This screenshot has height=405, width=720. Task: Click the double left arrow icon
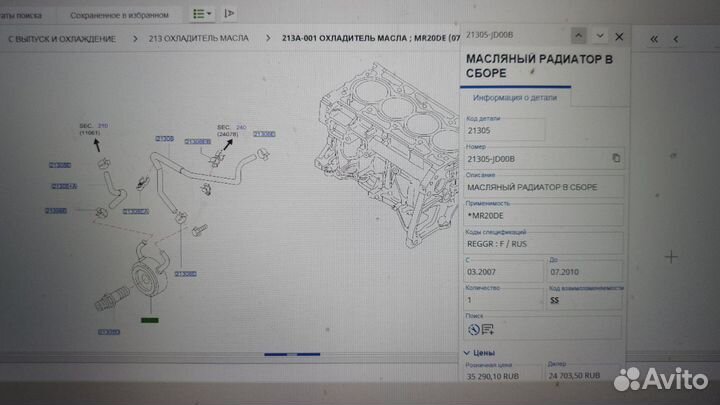pos(654,37)
